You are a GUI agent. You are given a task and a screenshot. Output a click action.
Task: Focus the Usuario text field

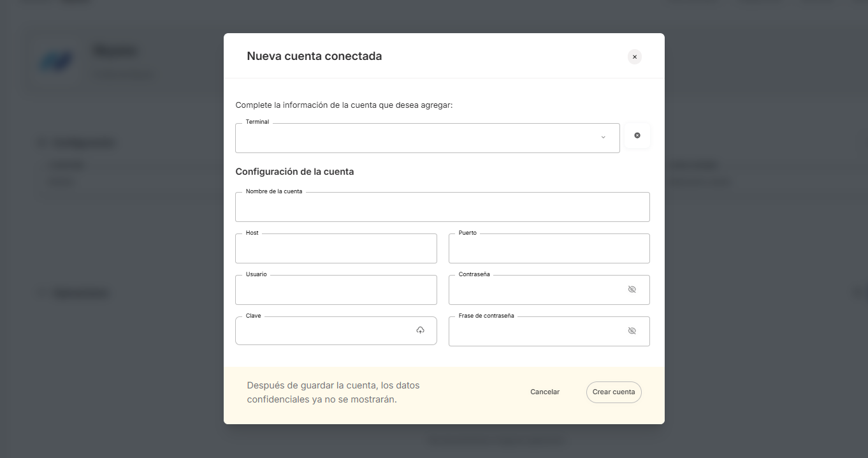pos(336,290)
